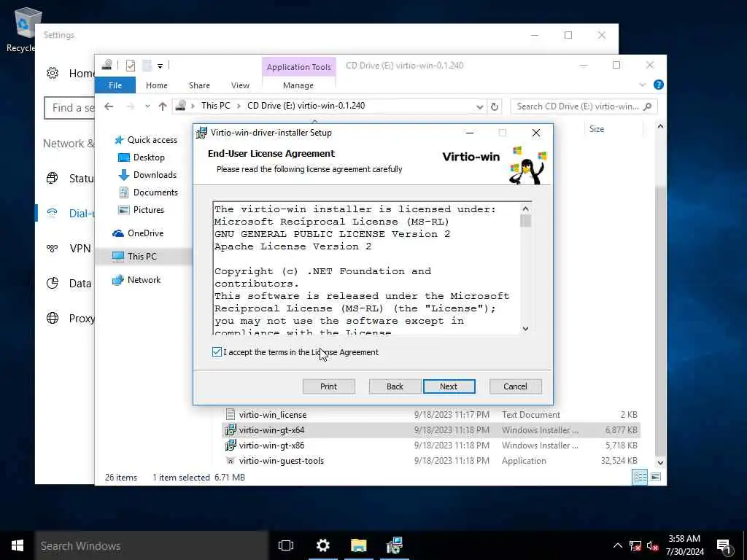Open Dial-up page in Settings
Image resolution: width=747 pixels, height=560 pixels.
(x=69, y=214)
